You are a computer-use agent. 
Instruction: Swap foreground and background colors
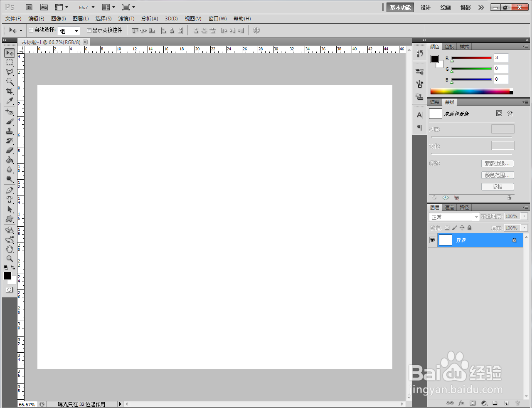click(13, 267)
